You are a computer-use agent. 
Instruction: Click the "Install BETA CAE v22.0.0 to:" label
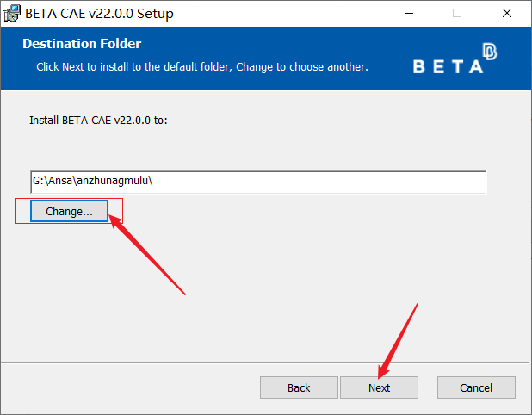click(98, 120)
